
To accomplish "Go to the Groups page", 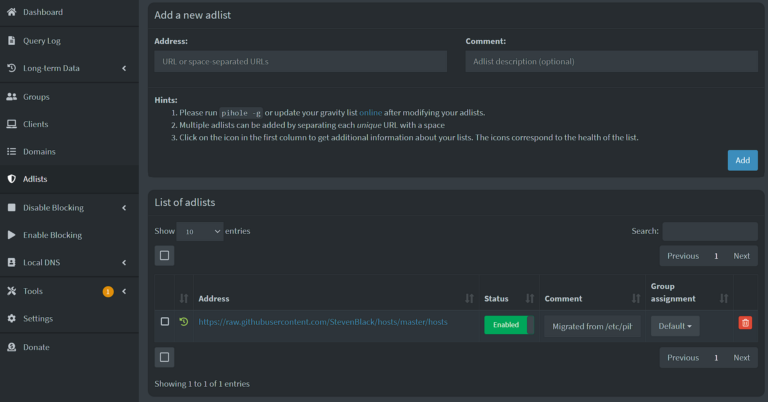I will (x=36, y=97).
